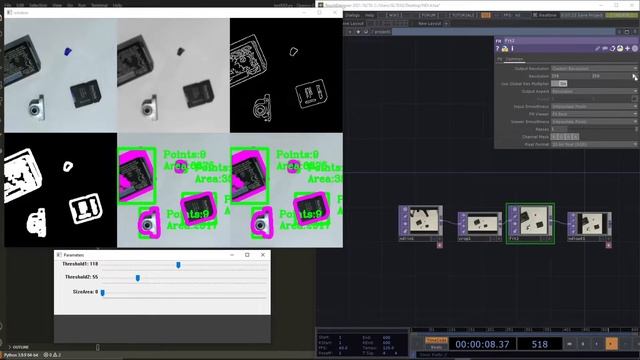
Task: Open Dialogs menu in TouchDesigner
Action: (x=353, y=15)
